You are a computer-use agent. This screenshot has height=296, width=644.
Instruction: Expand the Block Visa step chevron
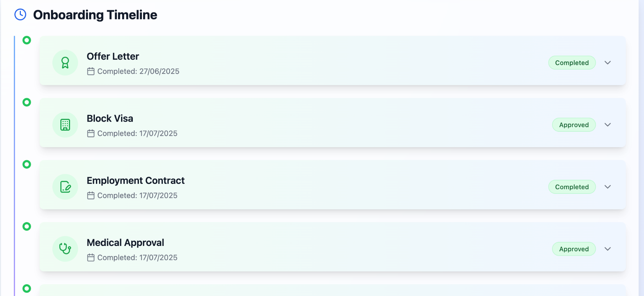607,125
